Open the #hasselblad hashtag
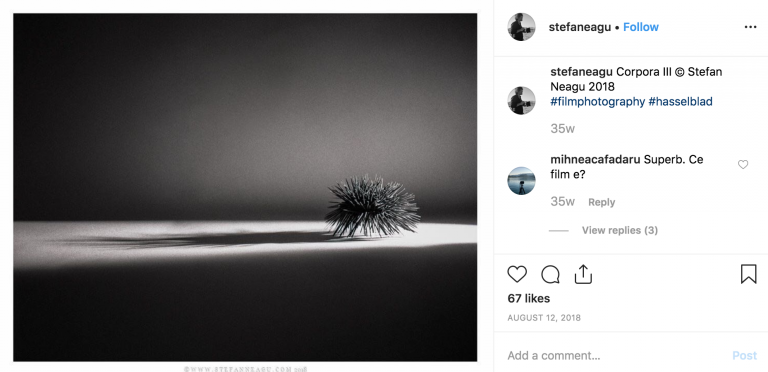The image size is (768, 372). click(x=680, y=102)
